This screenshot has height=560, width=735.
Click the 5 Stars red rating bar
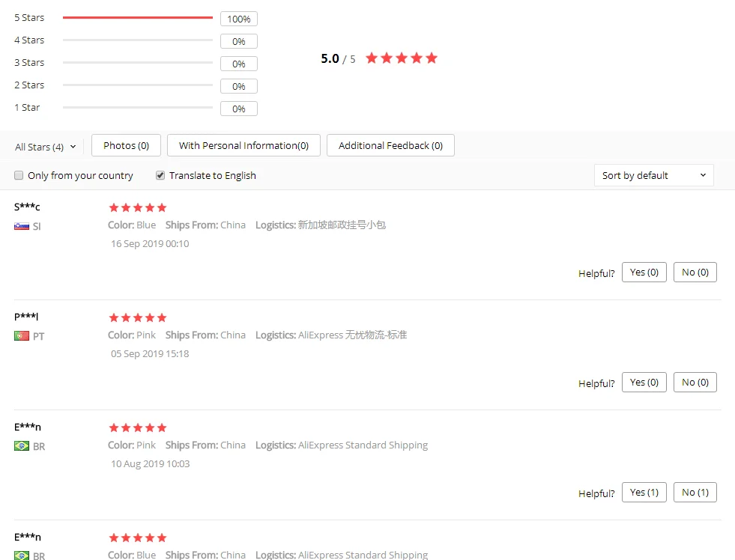tap(138, 18)
